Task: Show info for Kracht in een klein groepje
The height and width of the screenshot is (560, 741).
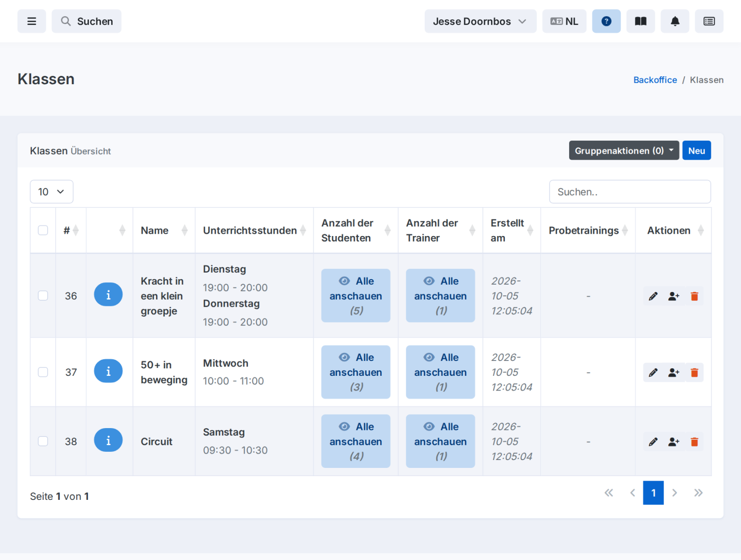Action: (x=108, y=294)
